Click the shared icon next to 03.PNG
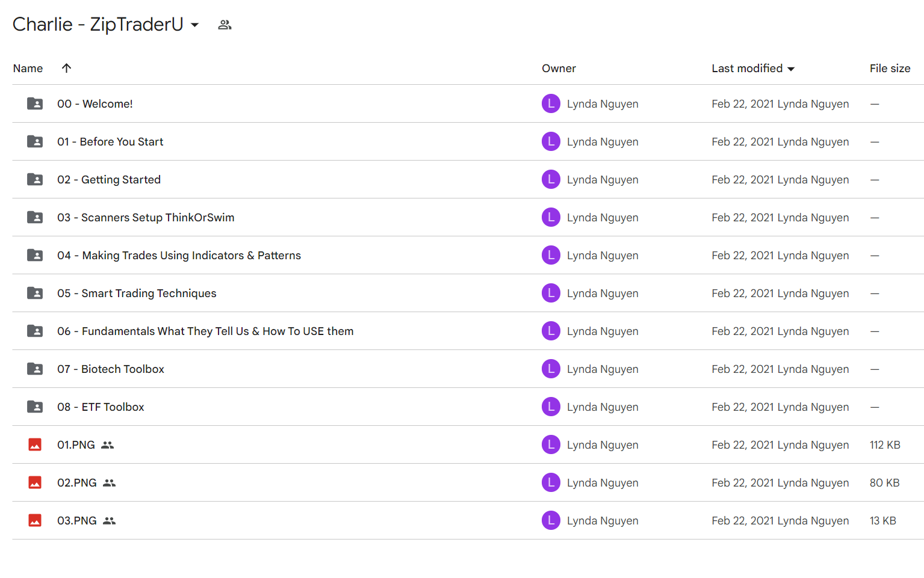Screen dimensions: 924x578 (109, 521)
